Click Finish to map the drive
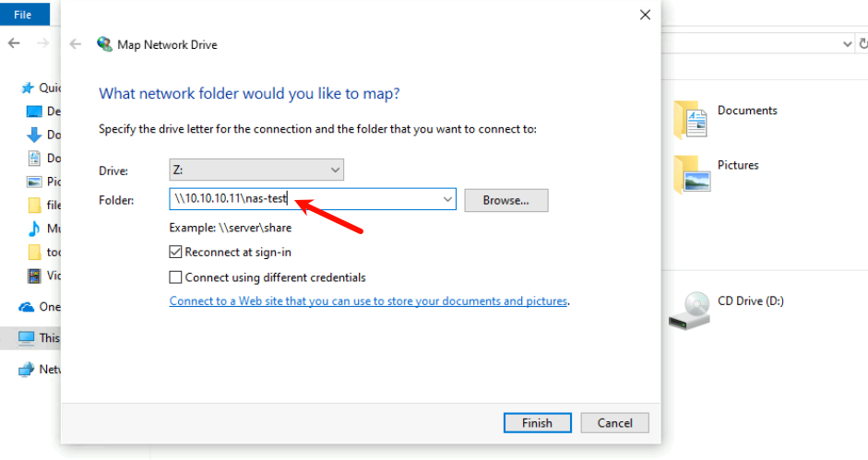The height and width of the screenshot is (460, 868). tap(537, 423)
